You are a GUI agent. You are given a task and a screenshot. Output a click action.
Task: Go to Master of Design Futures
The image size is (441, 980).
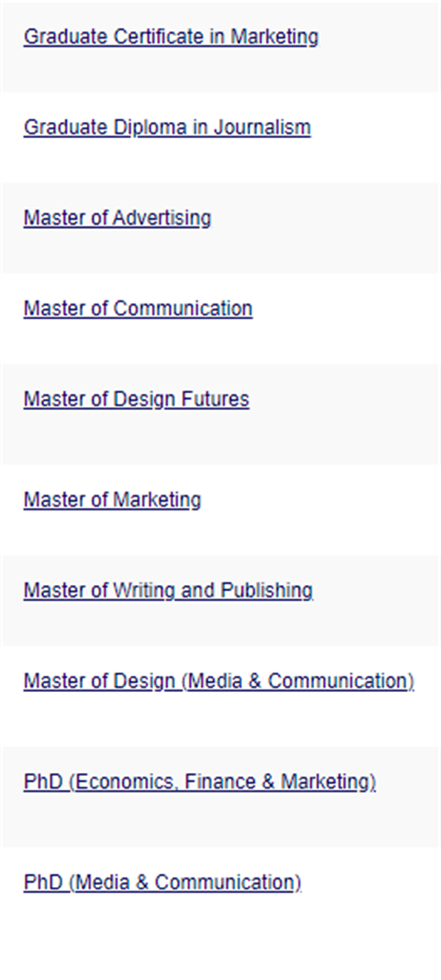tap(136, 400)
